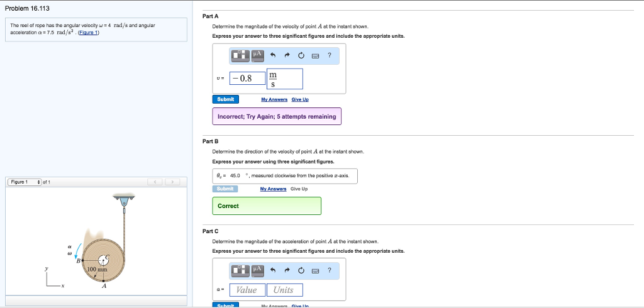Viewport: 644px width, 308px height.
Task: Undo the last edit in Part A
Action: click(x=273, y=56)
